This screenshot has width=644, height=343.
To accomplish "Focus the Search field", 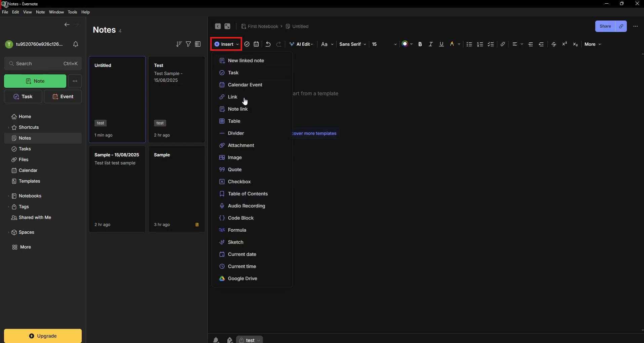I will [43, 64].
